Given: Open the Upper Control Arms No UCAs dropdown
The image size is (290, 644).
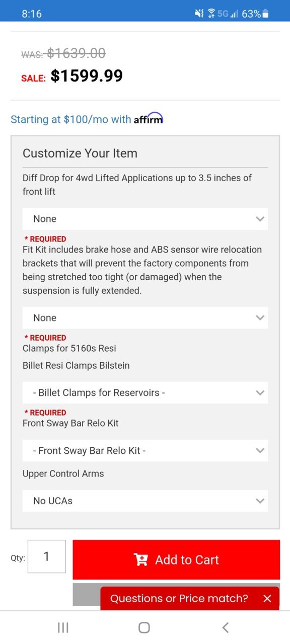Looking at the screenshot, I should click(x=145, y=501).
